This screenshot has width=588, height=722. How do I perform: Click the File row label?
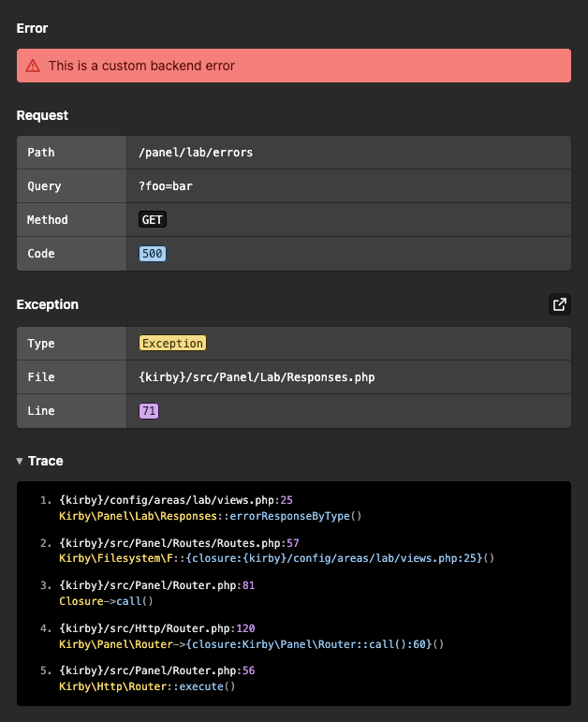[41, 377]
